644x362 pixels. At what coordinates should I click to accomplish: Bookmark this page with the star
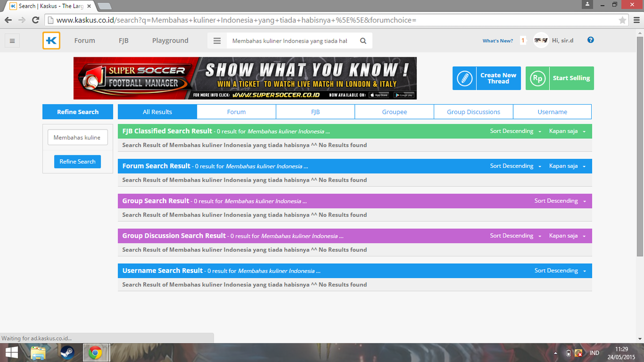click(622, 20)
